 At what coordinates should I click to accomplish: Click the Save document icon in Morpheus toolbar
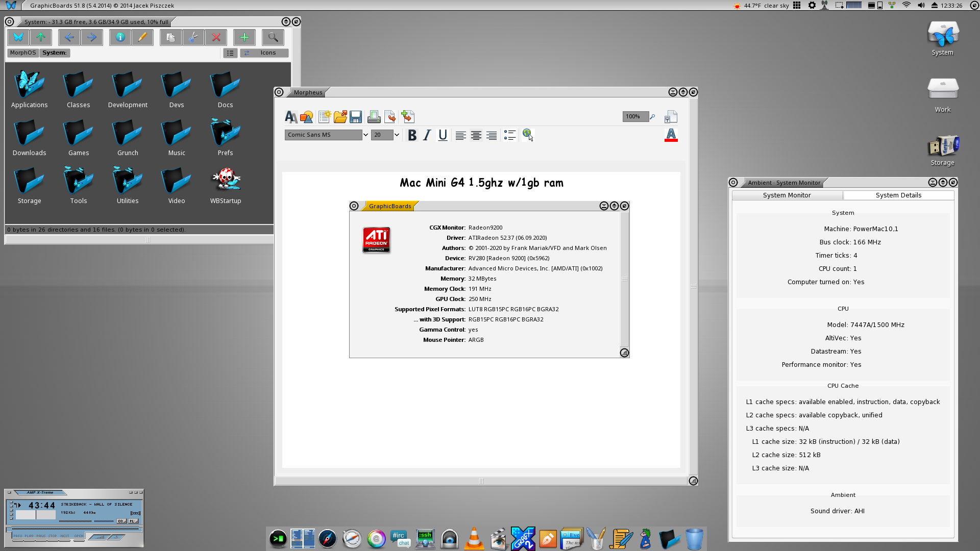(357, 117)
